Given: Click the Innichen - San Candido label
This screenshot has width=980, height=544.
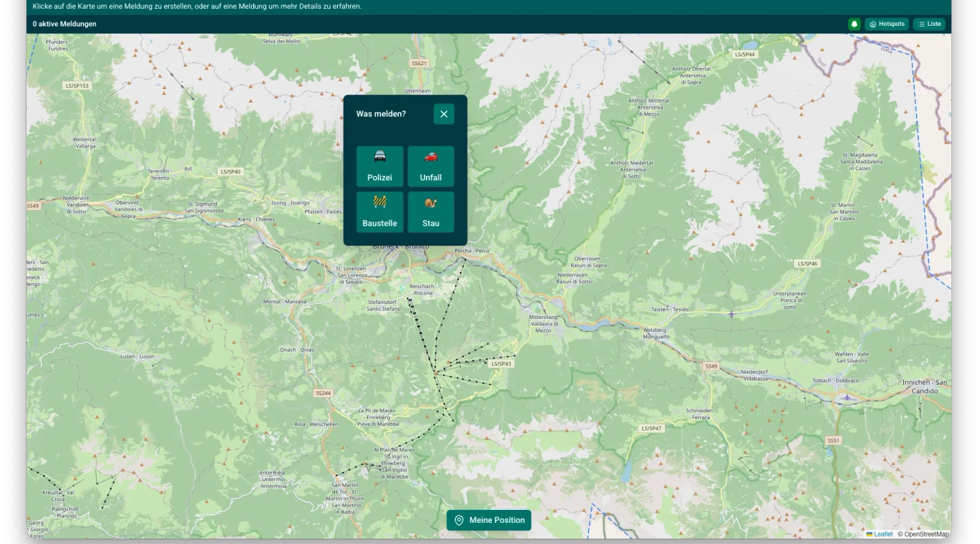Looking at the screenshot, I should point(925,387).
